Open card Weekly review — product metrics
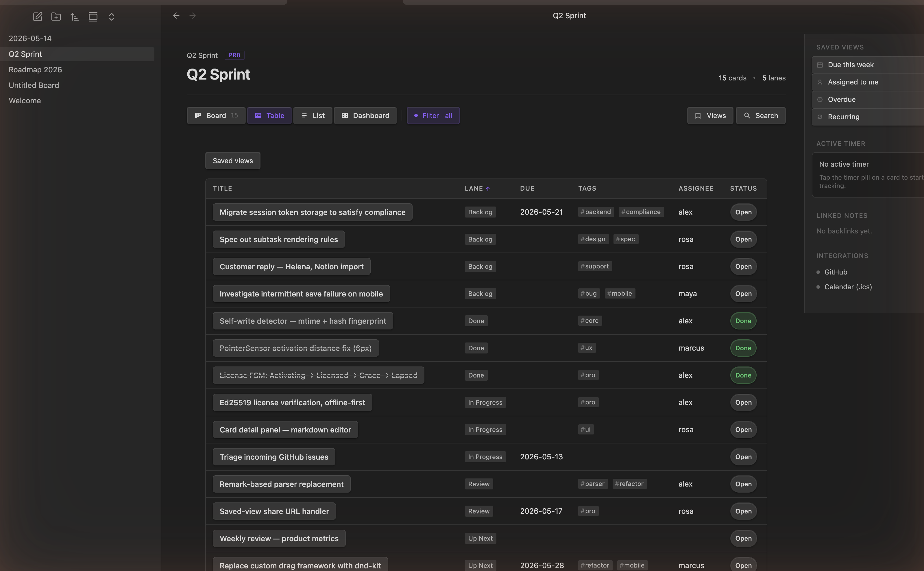The image size is (924, 571). (279, 539)
